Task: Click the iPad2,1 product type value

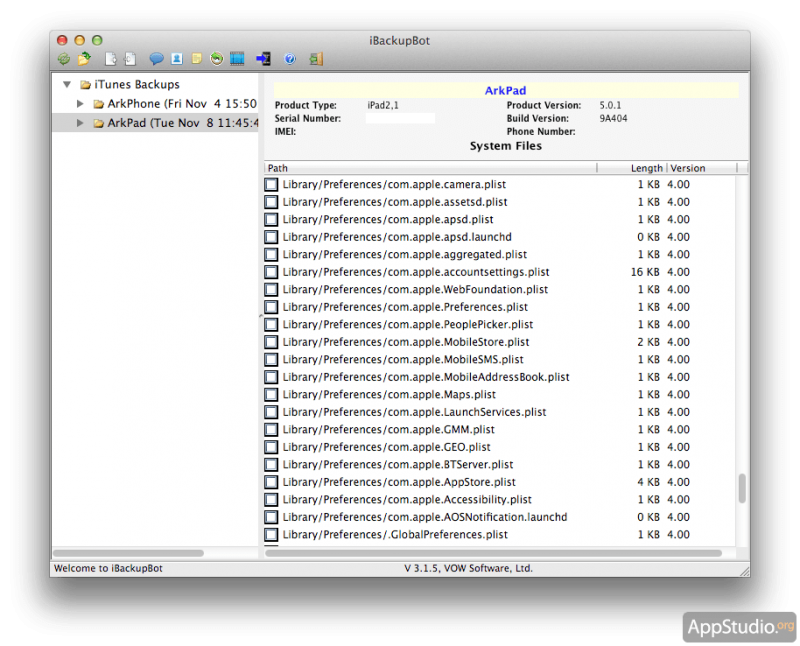Action: 383,106
